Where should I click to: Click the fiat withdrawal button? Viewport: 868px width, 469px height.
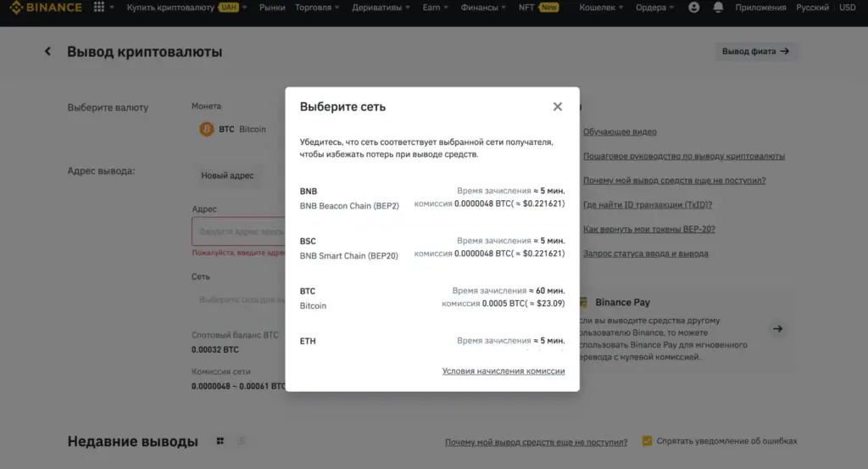755,52
